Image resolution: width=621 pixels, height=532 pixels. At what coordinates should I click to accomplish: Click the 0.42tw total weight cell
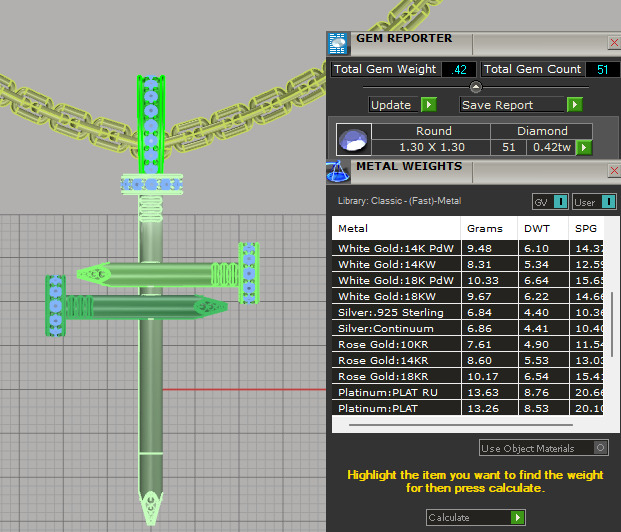click(x=551, y=147)
